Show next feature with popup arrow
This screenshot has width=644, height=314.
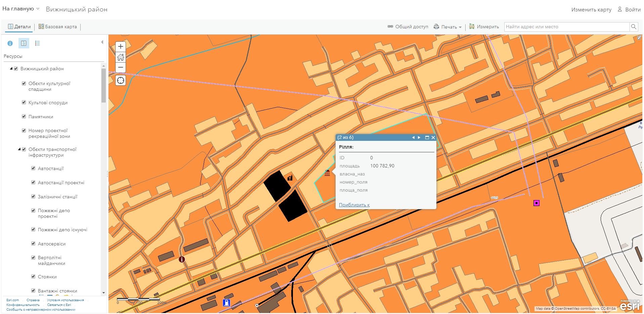[419, 138]
